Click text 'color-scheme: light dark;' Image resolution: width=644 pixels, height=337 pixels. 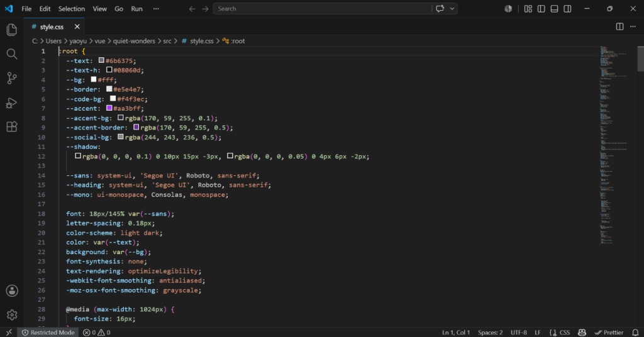[x=114, y=233]
